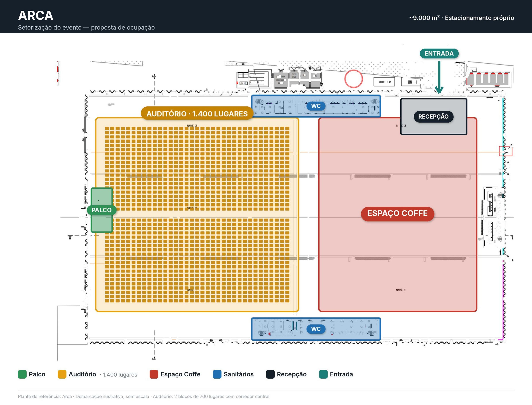Click the ESPAÇO COFFE label

(397, 214)
